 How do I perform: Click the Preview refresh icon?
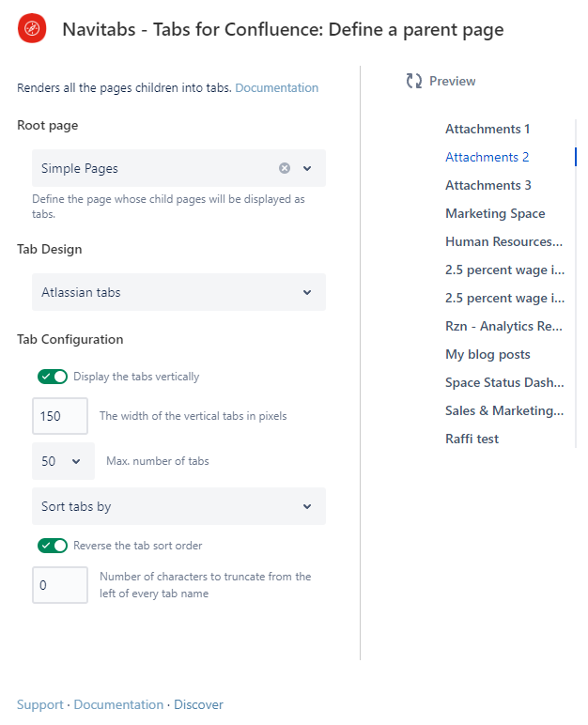click(x=414, y=82)
